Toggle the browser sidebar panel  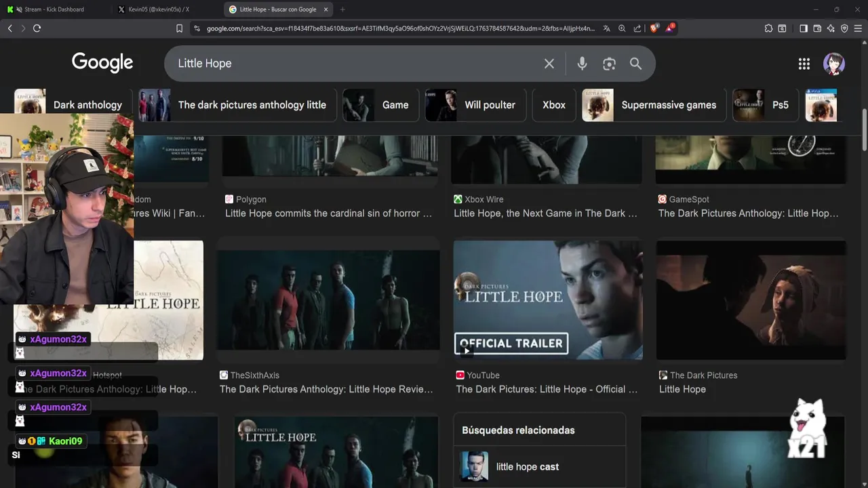click(x=804, y=28)
